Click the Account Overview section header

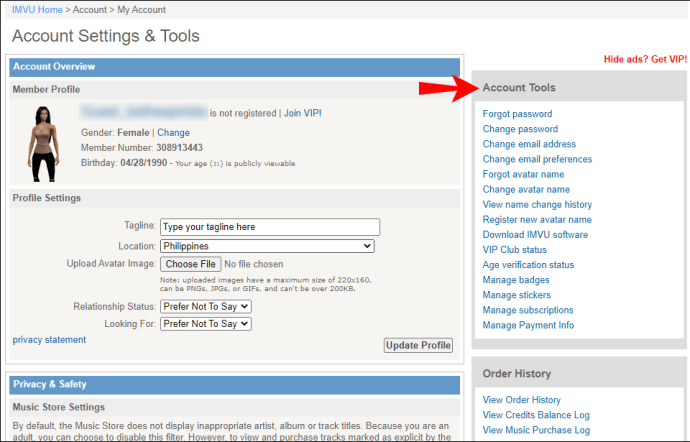tap(235, 67)
